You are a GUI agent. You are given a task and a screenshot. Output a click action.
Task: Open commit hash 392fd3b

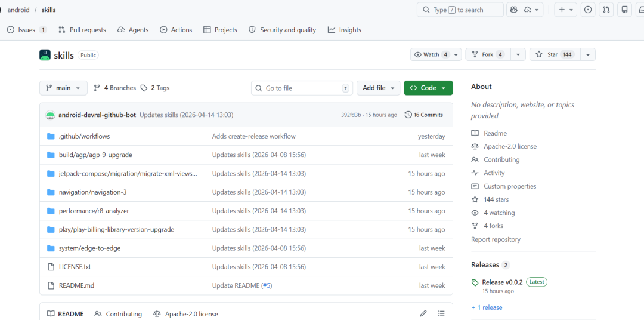(351, 115)
